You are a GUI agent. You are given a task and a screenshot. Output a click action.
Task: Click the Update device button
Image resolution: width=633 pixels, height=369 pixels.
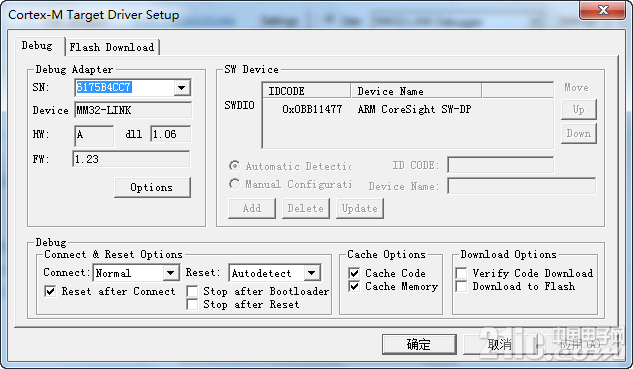[360, 208]
